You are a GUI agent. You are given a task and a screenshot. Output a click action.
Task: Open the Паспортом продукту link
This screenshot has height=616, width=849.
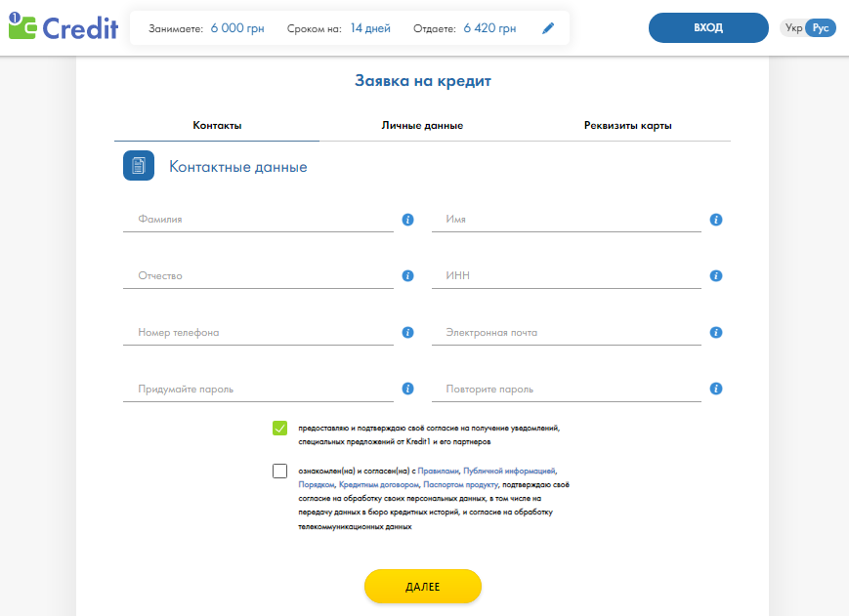click(x=460, y=484)
